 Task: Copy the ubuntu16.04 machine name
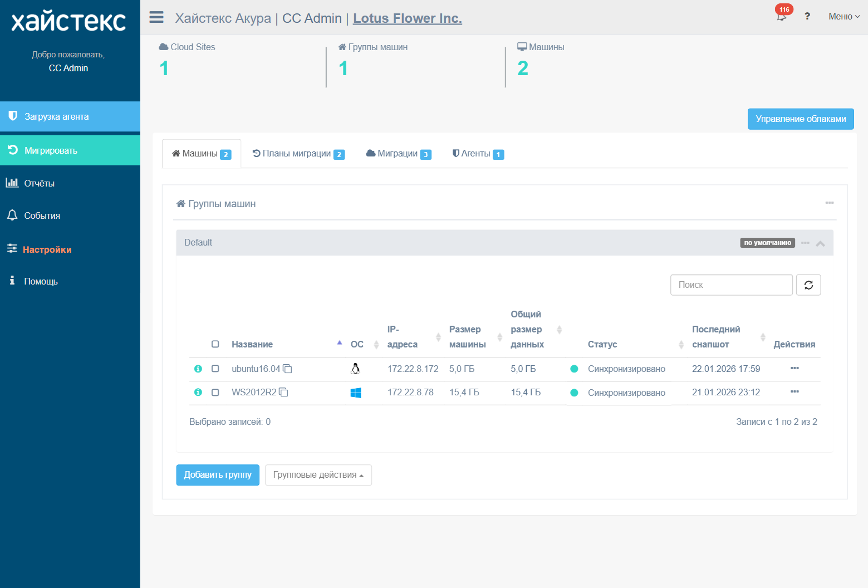pyautogui.click(x=287, y=369)
